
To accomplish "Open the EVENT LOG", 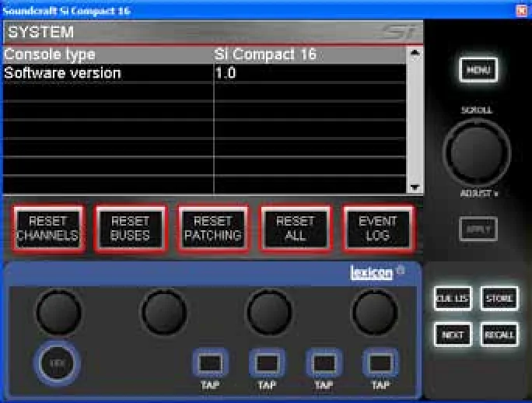I will 378,229.
